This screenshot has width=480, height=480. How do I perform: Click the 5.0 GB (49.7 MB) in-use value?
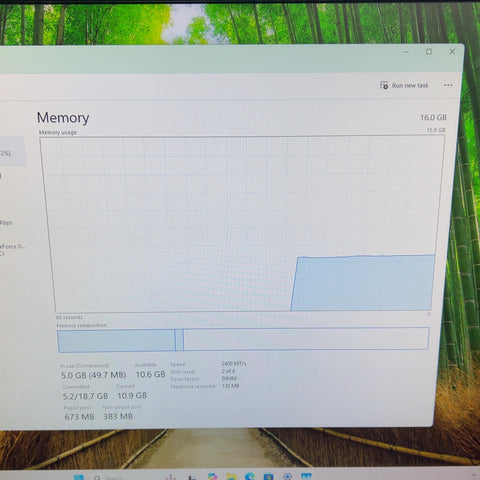coord(94,375)
